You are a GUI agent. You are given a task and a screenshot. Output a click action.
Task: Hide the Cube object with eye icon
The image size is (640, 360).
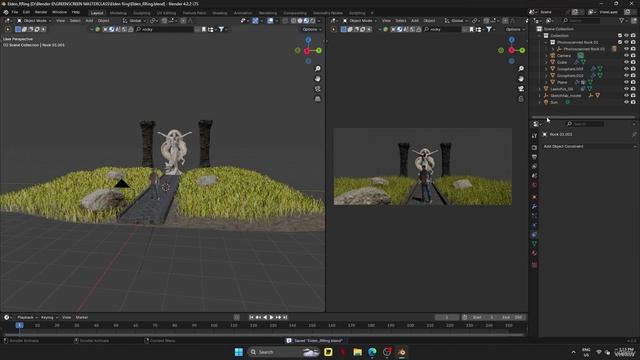point(626,62)
